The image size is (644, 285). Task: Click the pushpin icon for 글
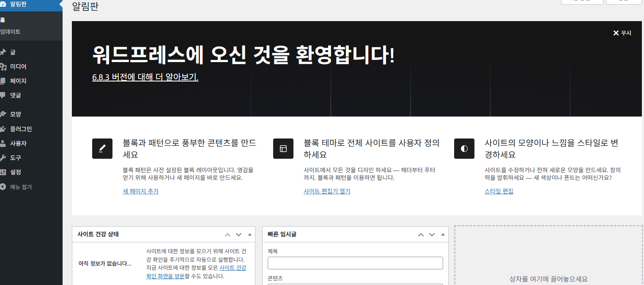[x=3, y=52]
